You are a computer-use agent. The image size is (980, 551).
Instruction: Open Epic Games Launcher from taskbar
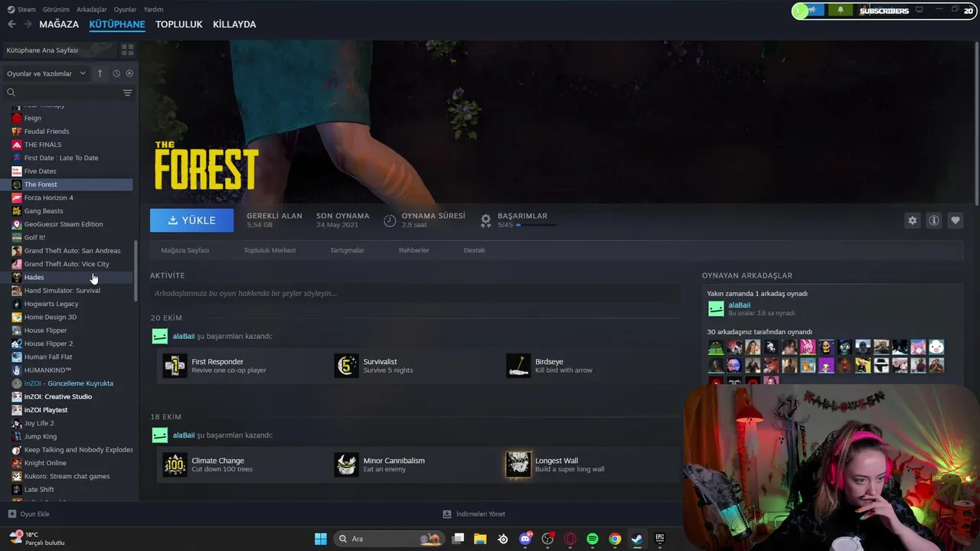659,539
